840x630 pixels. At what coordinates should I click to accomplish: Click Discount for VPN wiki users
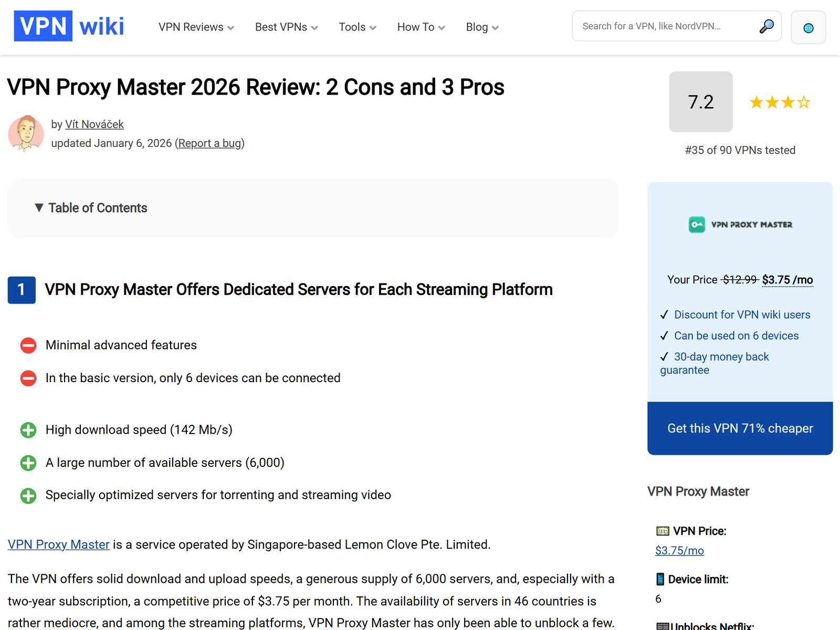pyautogui.click(x=742, y=314)
